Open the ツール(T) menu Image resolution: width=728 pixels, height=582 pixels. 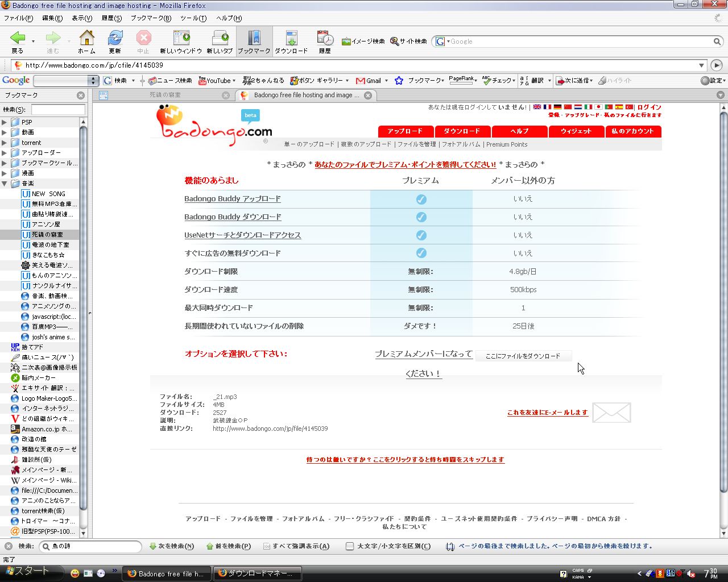[193, 18]
